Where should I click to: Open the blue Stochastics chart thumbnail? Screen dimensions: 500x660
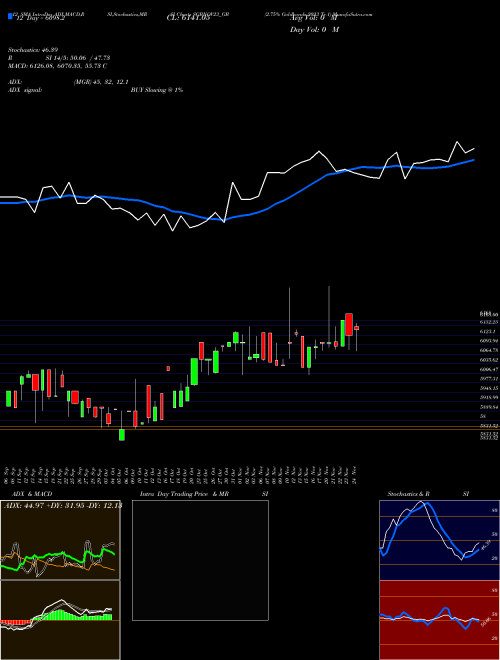(439, 540)
